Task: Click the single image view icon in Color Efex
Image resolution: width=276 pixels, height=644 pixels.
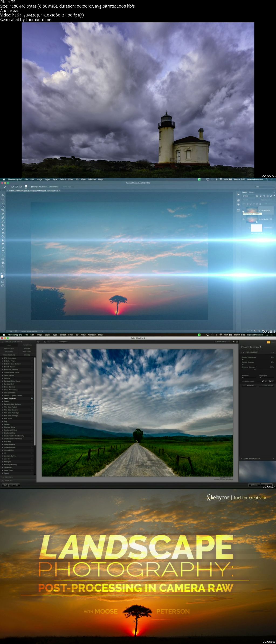Action: [x=45, y=342]
